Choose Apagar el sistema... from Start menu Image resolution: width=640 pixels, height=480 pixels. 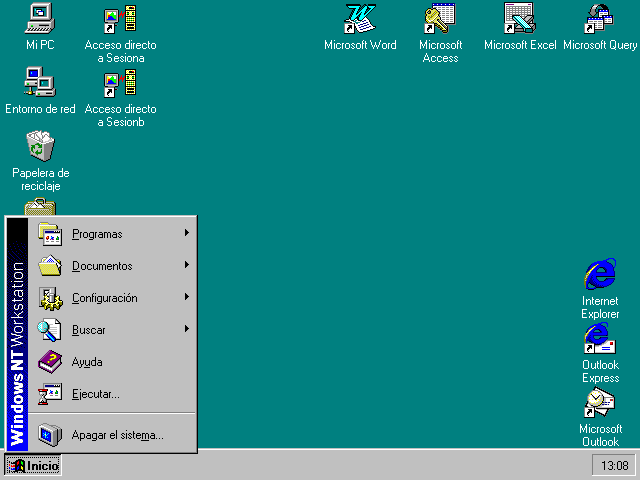tap(113, 435)
